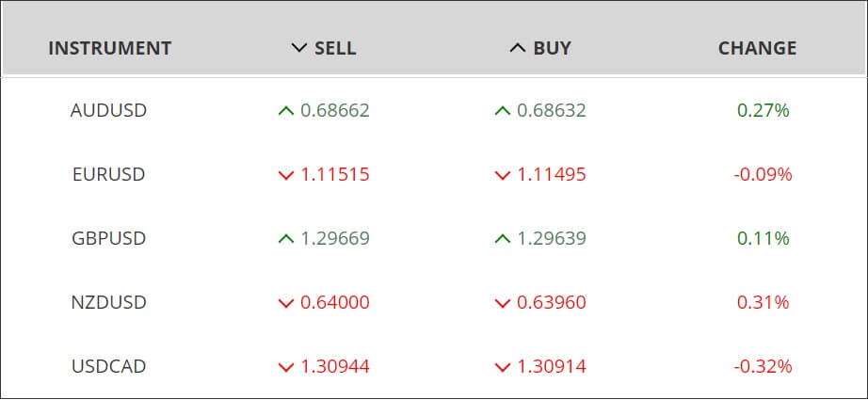Click the GBPUSD sell price 1.29669
The image size is (868, 400).
click(x=335, y=238)
